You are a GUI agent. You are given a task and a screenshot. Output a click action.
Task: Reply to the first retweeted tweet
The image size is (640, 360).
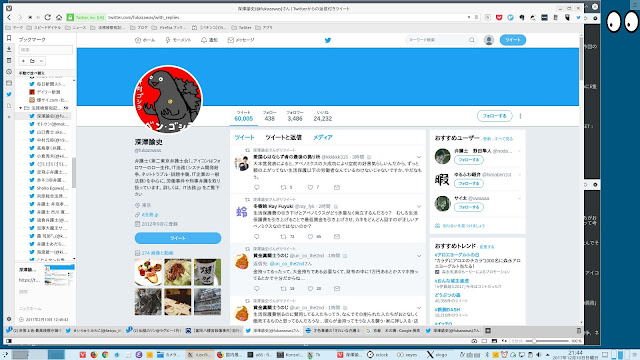coord(257,187)
